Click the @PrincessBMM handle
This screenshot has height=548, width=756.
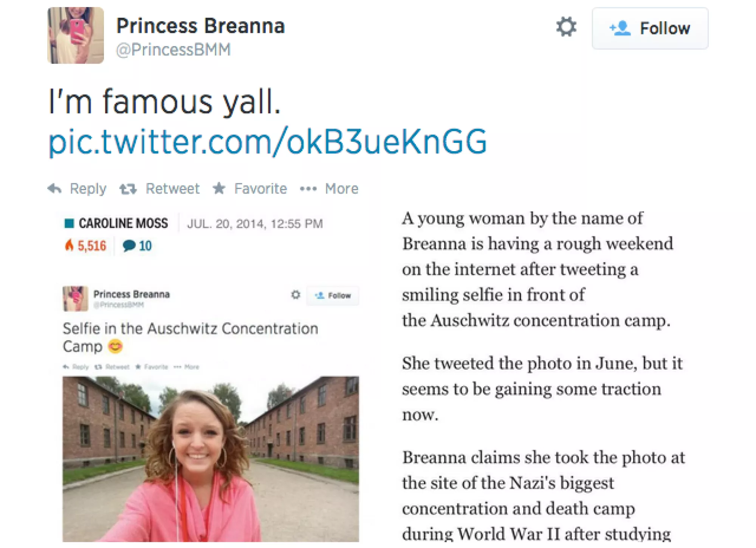coord(174,50)
